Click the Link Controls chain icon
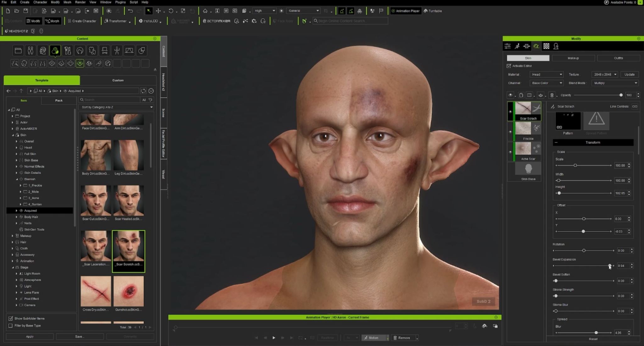The height and width of the screenshot is (346, 644). point(635,106)
